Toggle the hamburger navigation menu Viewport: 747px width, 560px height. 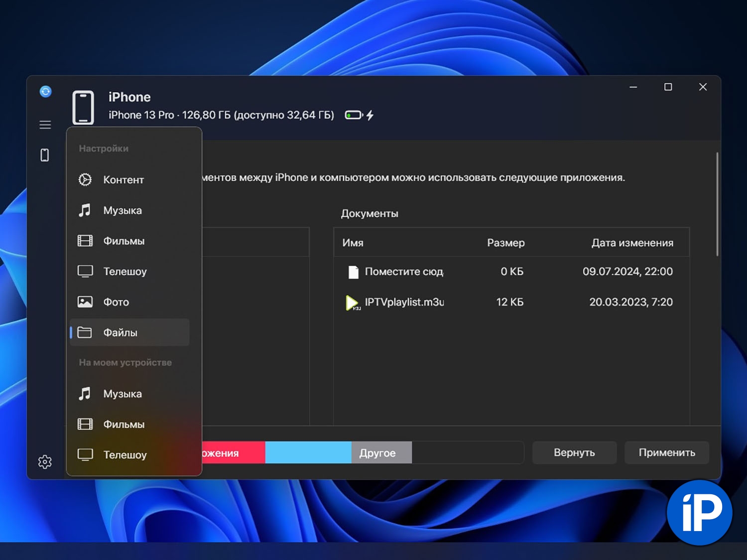45,125
